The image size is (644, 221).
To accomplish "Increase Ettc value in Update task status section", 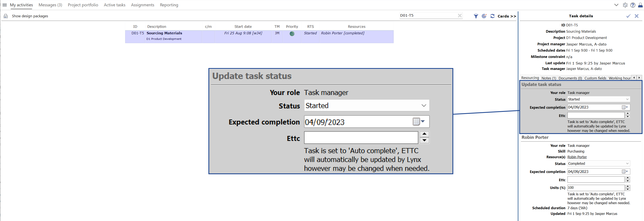I will [627, 114].
